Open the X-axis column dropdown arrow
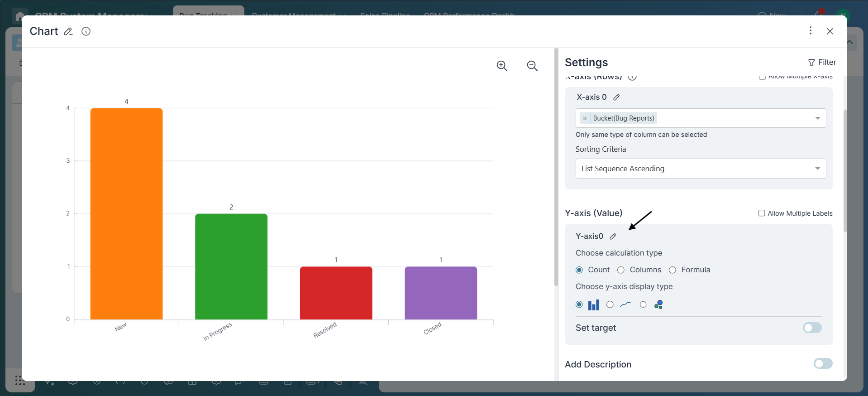Image resolution: width=868 pixels, height=396 pixels. 817,118
